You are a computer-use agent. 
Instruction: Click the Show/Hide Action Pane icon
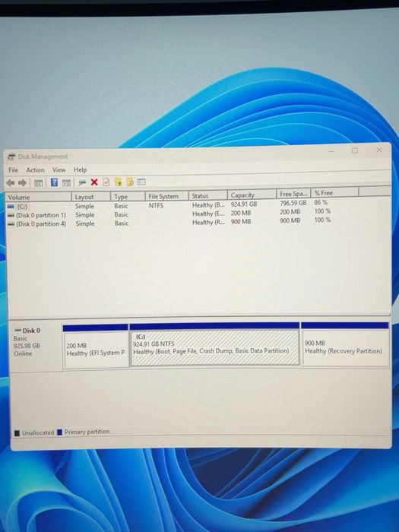pos(66,182)
